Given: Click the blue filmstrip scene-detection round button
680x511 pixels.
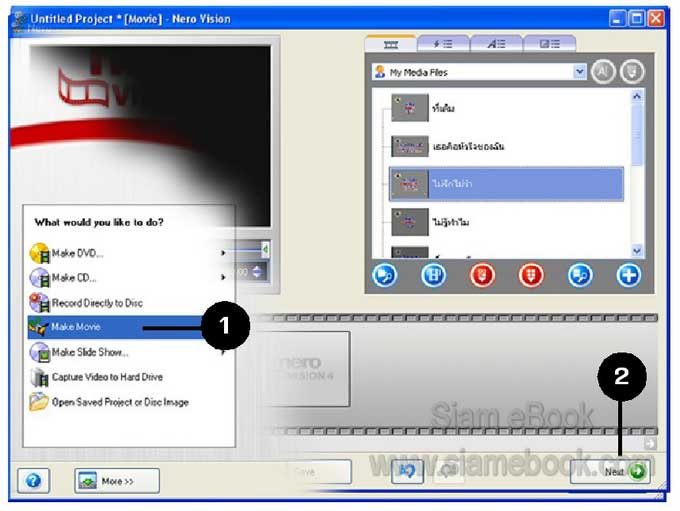Looking at the screenshot, I should point(433,275).
